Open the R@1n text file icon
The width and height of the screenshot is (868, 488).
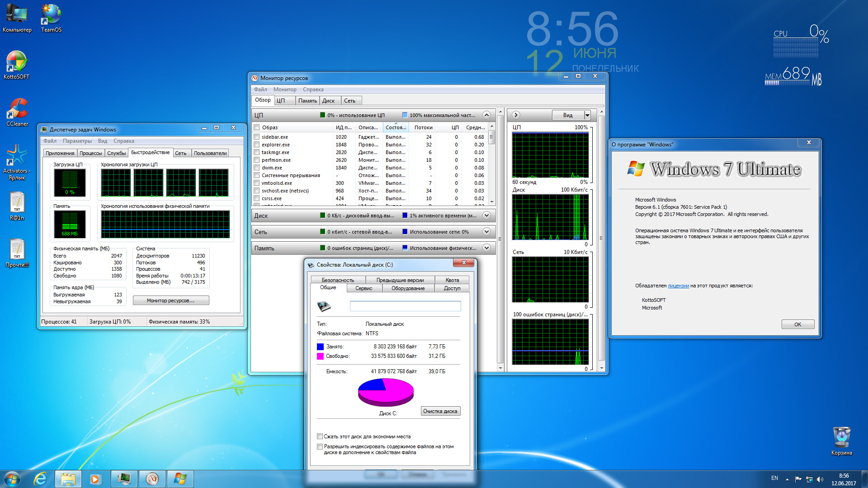point(17,206)
